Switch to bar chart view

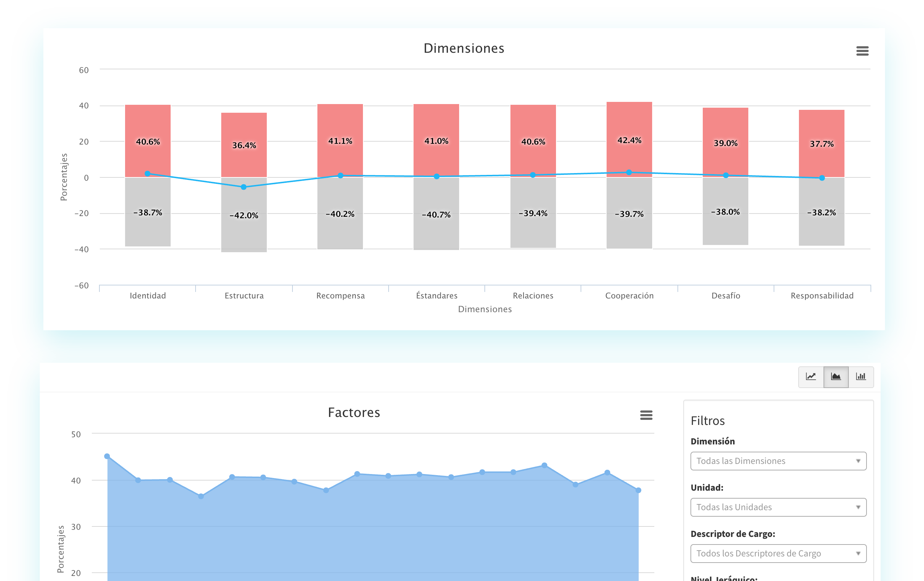coord(861,376)
